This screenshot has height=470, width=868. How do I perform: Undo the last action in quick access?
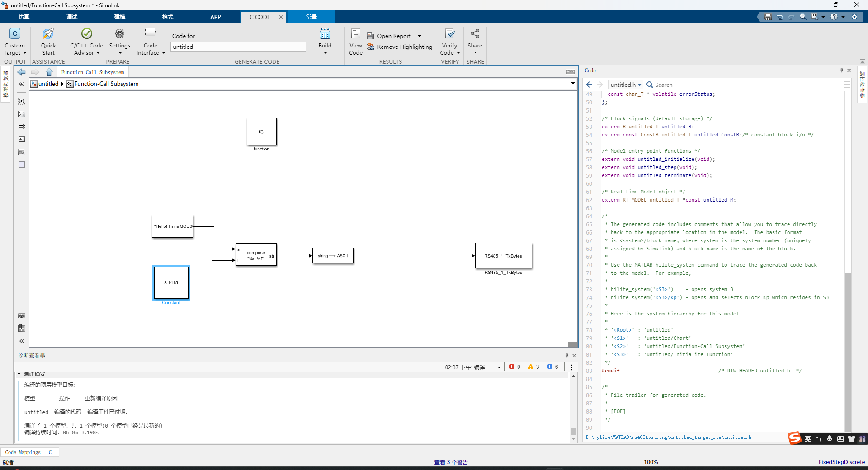pos(780,17)
